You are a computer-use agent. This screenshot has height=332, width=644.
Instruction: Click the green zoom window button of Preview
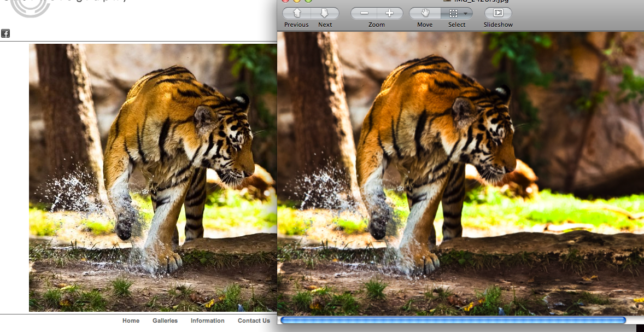[308, 1]
